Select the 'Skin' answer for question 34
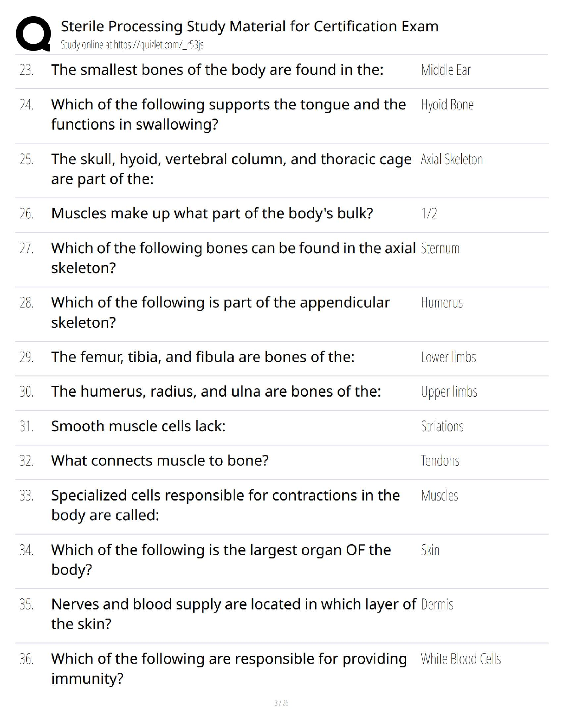The height and width of the screenshot is (728, 563). point(430,550)
